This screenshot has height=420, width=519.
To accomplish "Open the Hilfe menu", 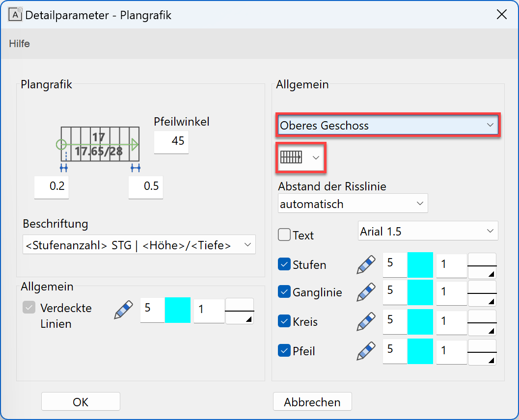I will [x=20, y=44].
